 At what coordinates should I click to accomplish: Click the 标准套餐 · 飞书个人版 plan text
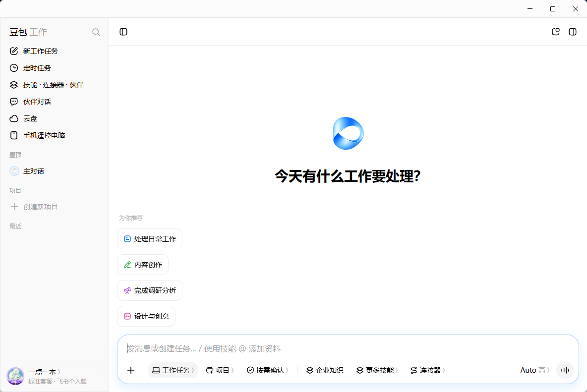coord(58,381)
